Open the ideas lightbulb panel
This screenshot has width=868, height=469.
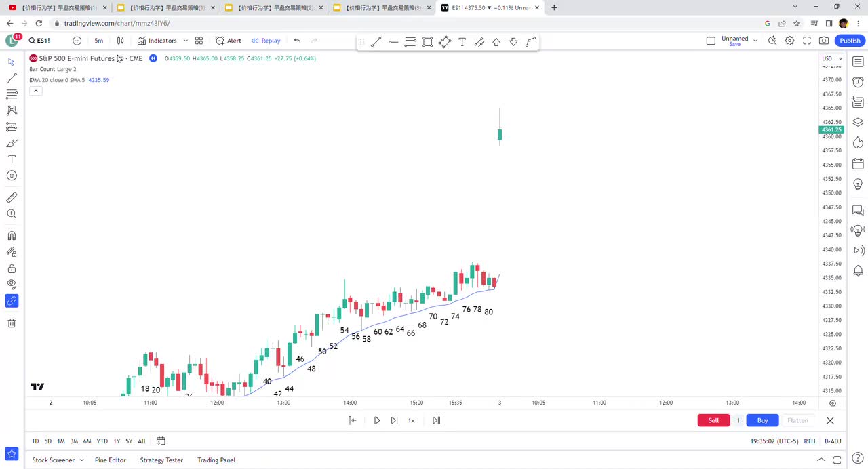[858, 184]
